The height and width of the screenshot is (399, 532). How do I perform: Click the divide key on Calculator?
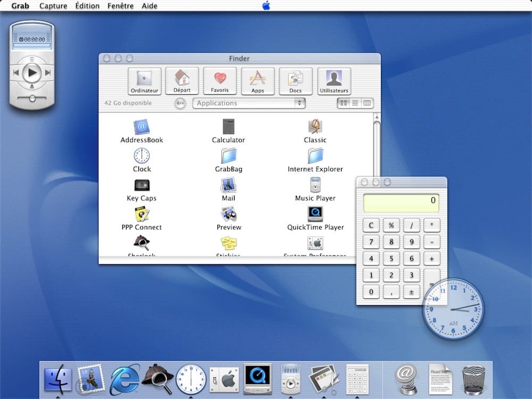(412, 225)
